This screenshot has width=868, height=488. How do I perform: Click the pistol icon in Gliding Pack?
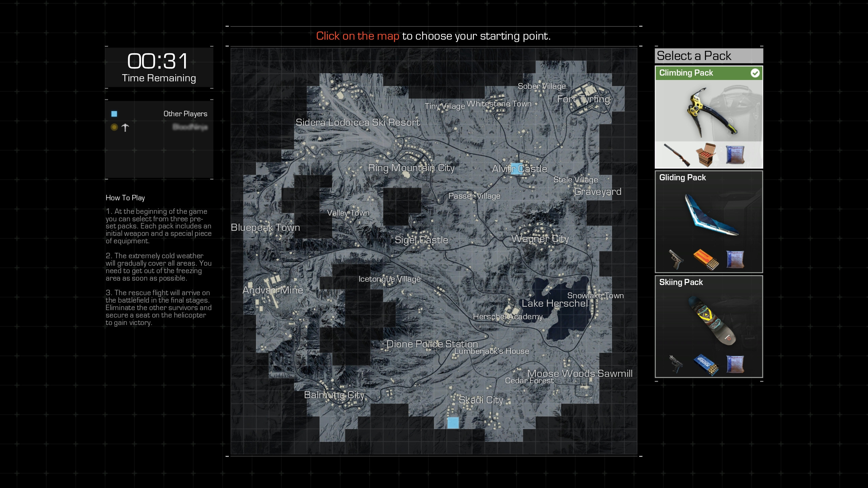676,259
